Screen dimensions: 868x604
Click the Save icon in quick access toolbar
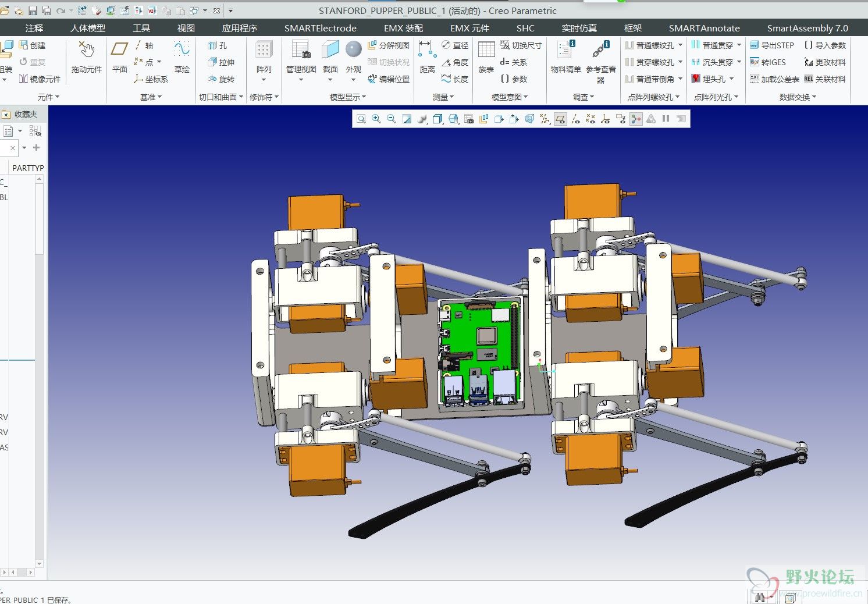[x=33, y=10]
